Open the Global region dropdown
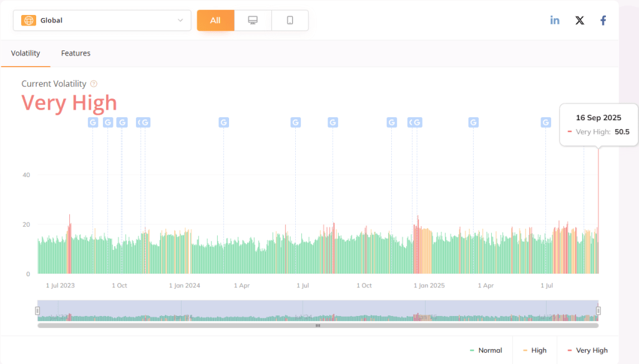639x364 pixels. point(102,20)
